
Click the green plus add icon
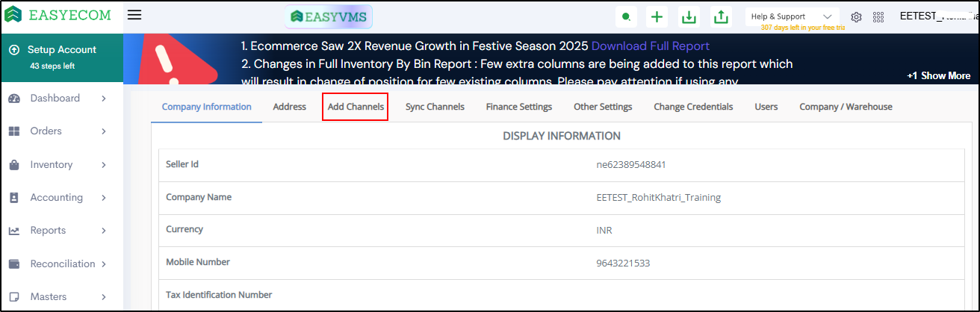tap(657, 16)
